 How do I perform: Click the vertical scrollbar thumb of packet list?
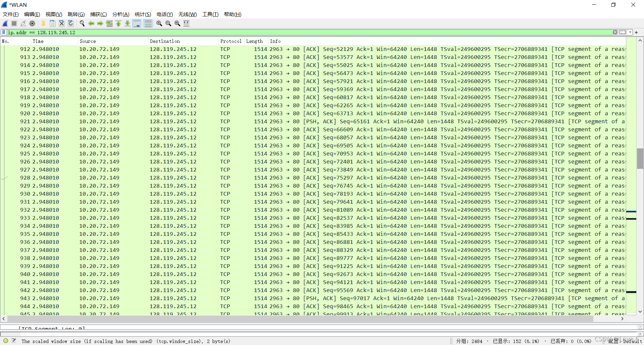tap(640, 158)
